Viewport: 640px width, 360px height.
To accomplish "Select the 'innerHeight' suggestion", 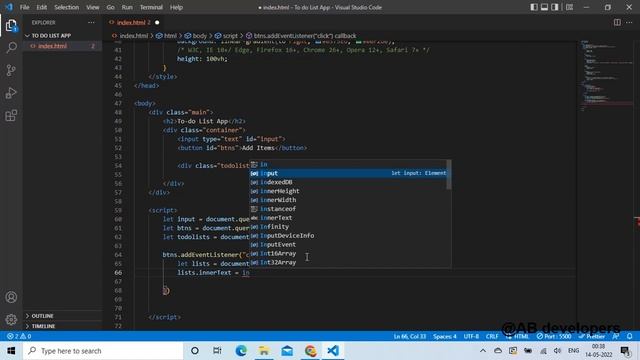I will pyautogui.click(x=348, y=191).
